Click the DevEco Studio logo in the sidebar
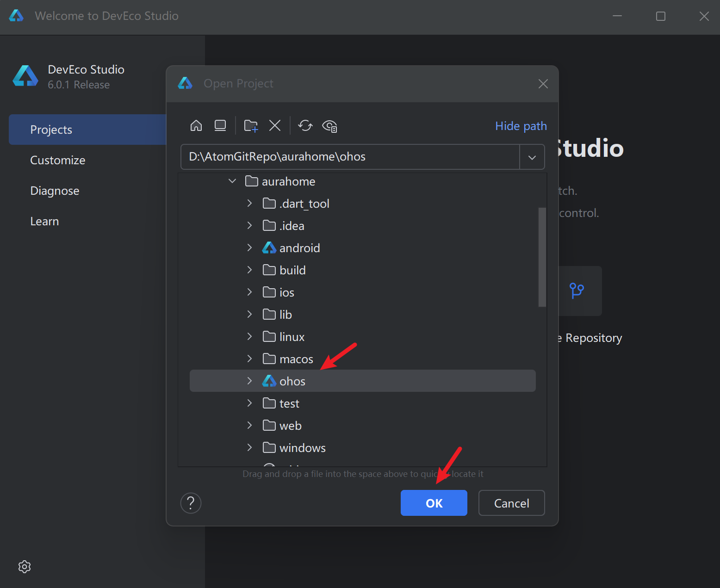Screen dimensions: 720x588 click(x=25, y=76)
